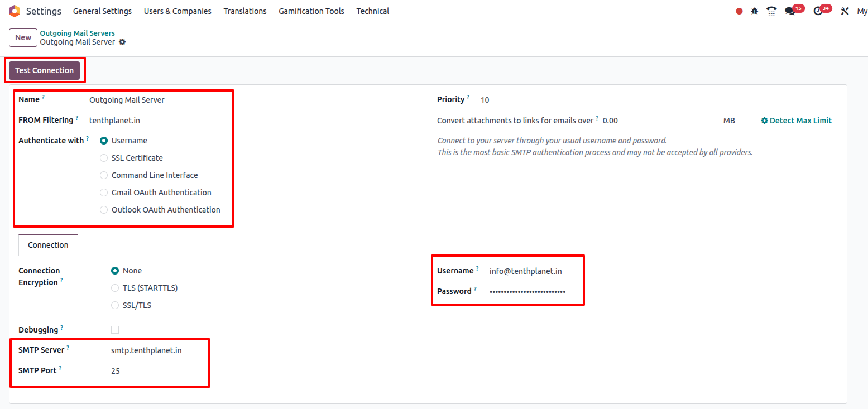The height and width of the screenshot is (409, 868).
Task: Show help tooltip for Convert attachments limit
Action: (x=597, y=118)
